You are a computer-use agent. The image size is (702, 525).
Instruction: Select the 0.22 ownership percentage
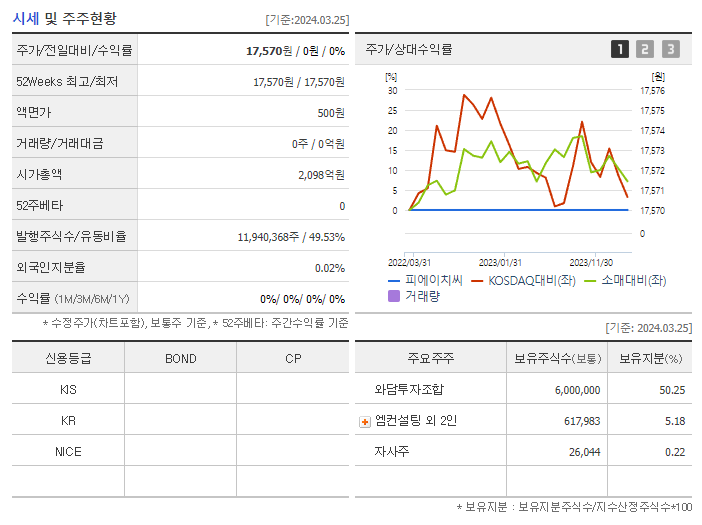click(x=675, y=452)
